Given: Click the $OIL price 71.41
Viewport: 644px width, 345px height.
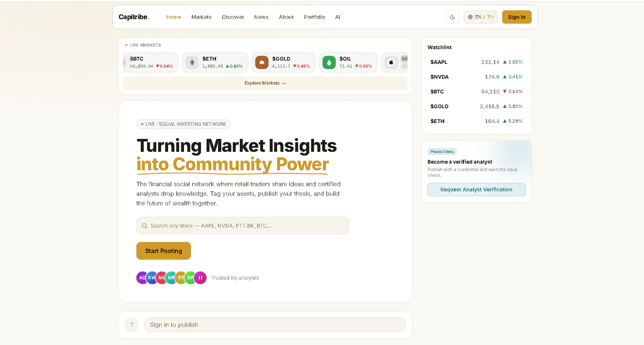Looking at the screenshot, I should (x=346, y=66).
